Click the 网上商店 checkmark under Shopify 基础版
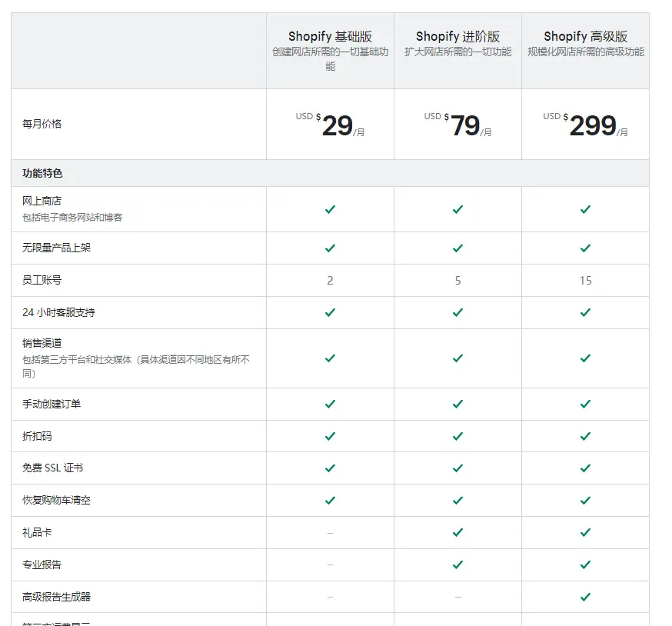Image resolution: width=672 pixels, height=626 pixels. pos(330,209)
